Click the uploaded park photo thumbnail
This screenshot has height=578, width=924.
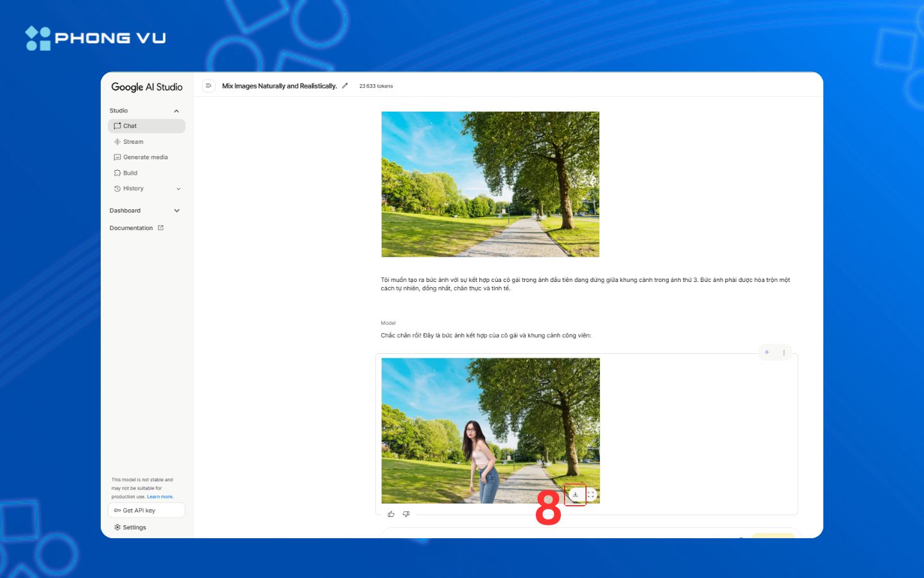[490, 184]
